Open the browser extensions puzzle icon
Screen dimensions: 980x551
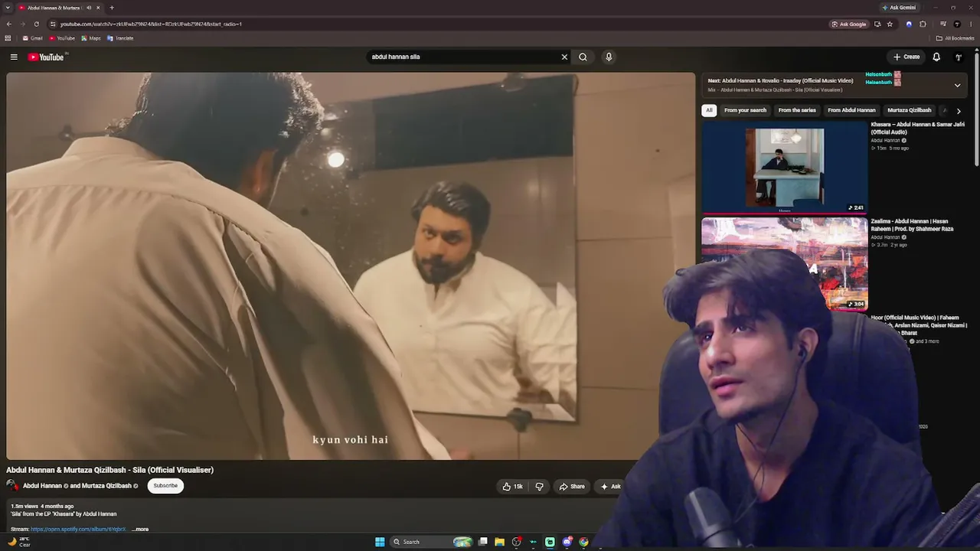[923, 24]
